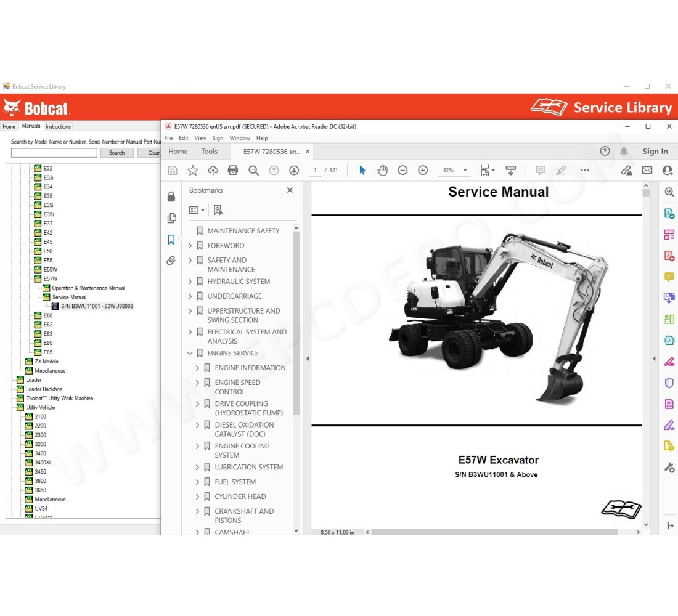The width and height of the screenshot is (678, 616).
Task: Open the File menu in Acrobat
Action: coord(168,138)
